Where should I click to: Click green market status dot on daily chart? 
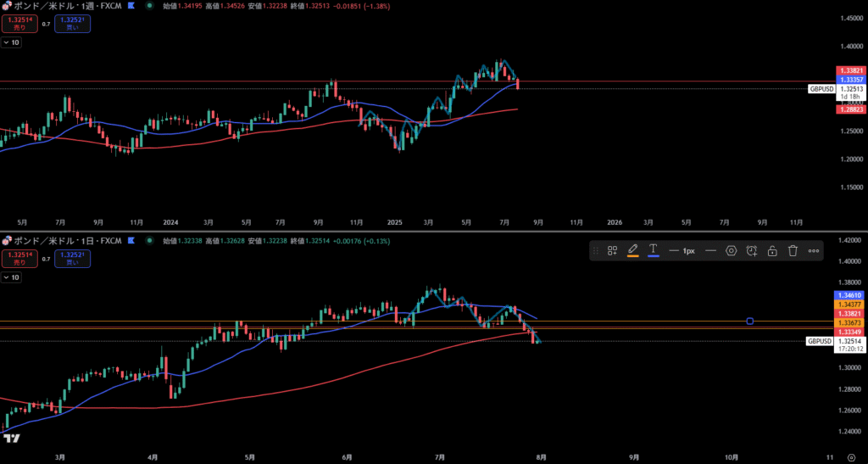[x=149, y=241]
